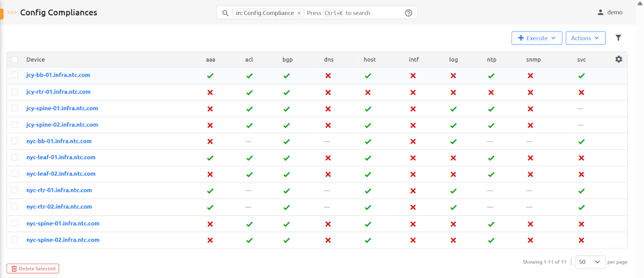Click log green check for nyc-rtr-01
The height and width of the screenshot is (278, 644).
pyautogui.click(x=453, y=191)
